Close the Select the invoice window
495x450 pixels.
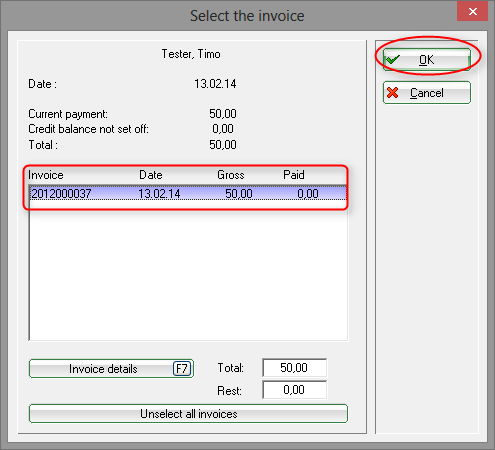(x=472, y=12)
